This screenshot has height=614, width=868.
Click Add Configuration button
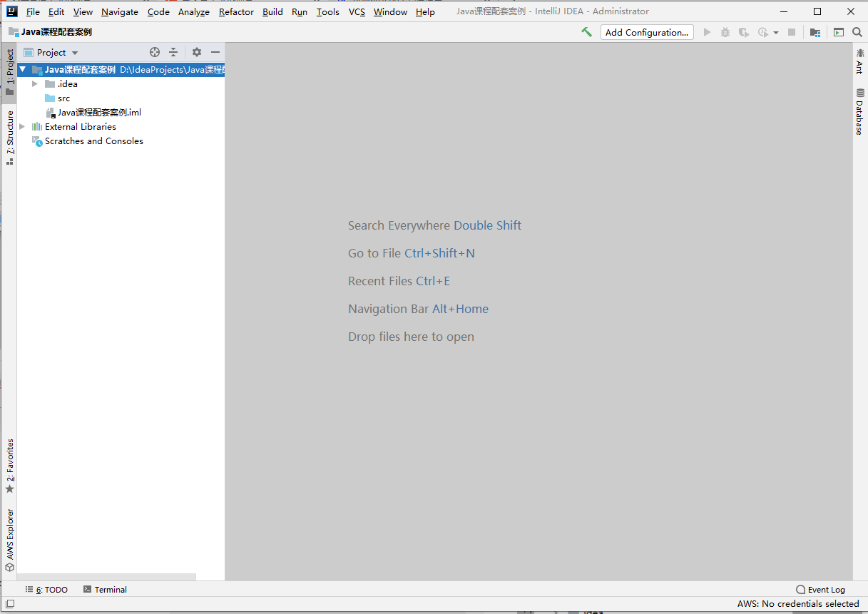tap(647, 32)
